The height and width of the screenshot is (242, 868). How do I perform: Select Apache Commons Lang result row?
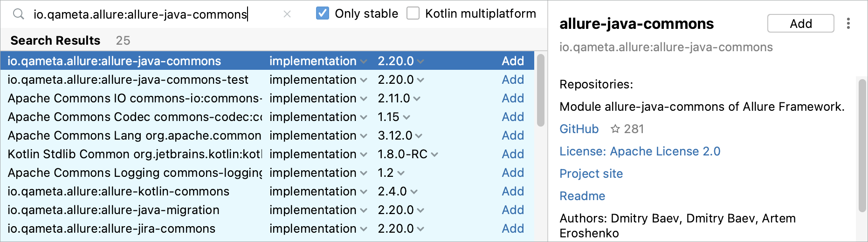(x=267, y=135)
